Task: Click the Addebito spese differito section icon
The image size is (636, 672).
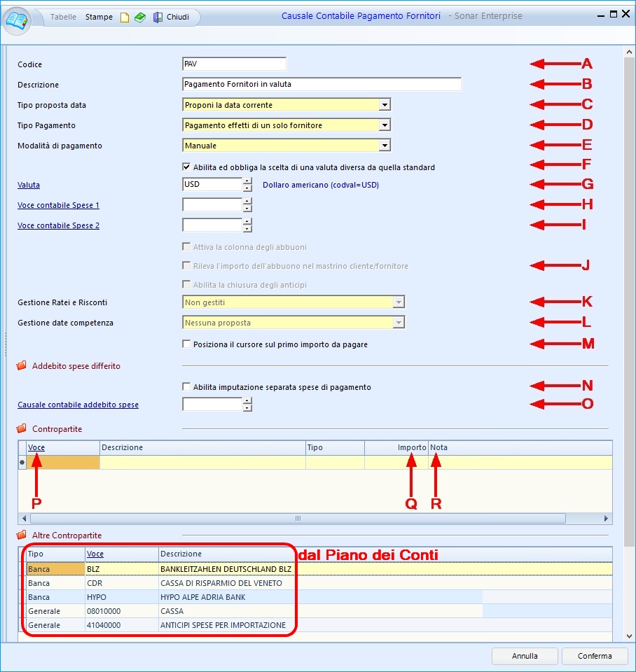Action: pyautogui.click(x=21, y=366)
